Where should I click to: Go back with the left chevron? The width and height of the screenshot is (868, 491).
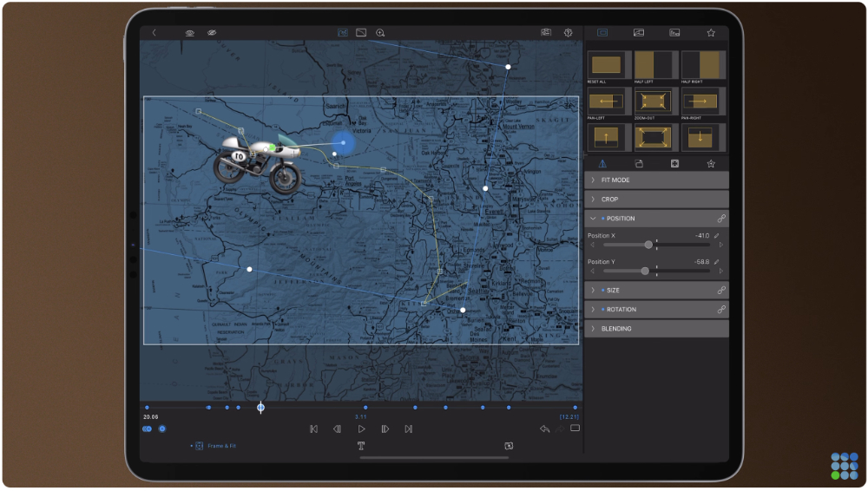(x=155, y=33)
